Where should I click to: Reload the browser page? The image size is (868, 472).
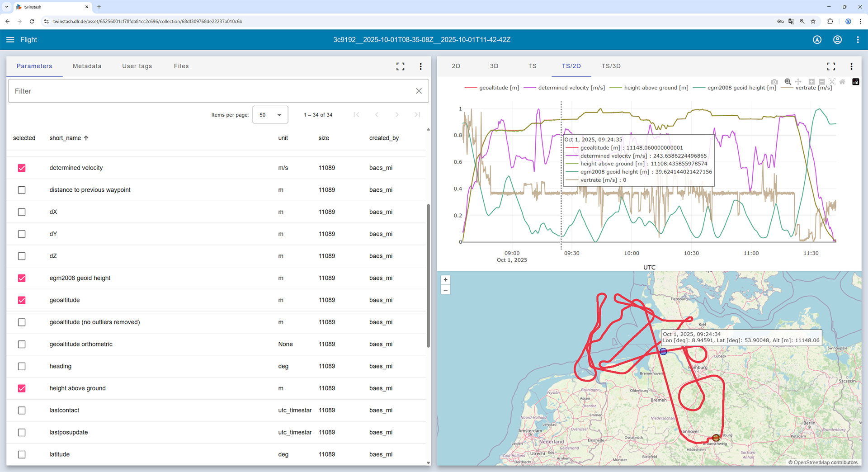pos(32,21)
